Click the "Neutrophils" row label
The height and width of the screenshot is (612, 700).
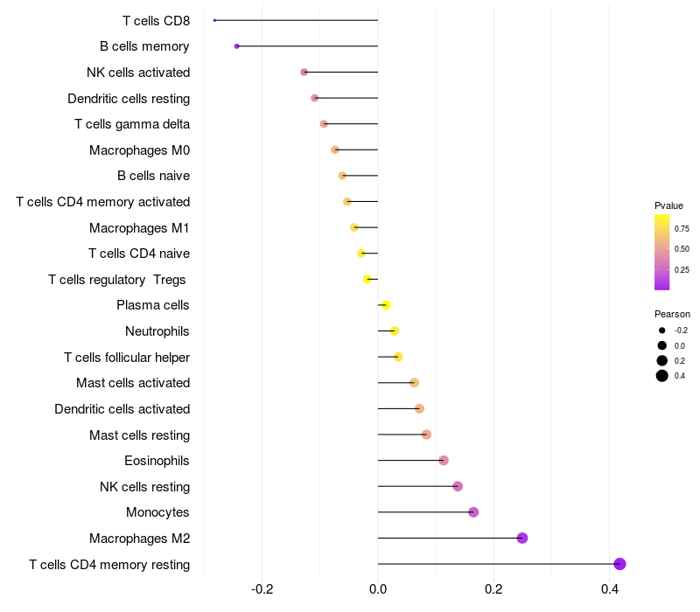click(x=157, y=331)
